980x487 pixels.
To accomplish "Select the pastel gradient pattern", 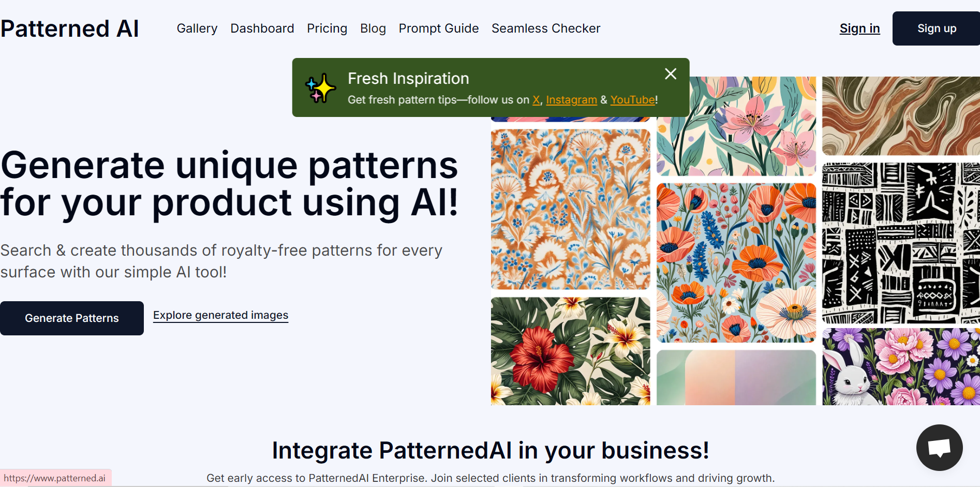I will coord(736,378).
